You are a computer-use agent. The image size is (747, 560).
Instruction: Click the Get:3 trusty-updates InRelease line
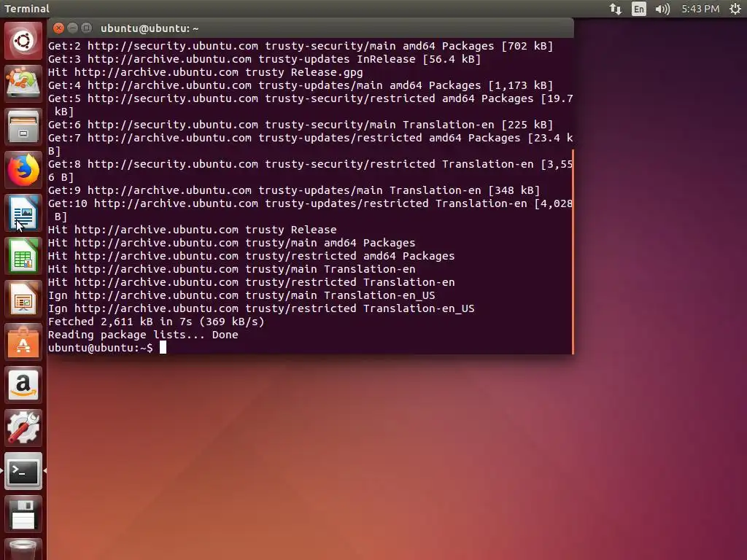tap(264, 59)
